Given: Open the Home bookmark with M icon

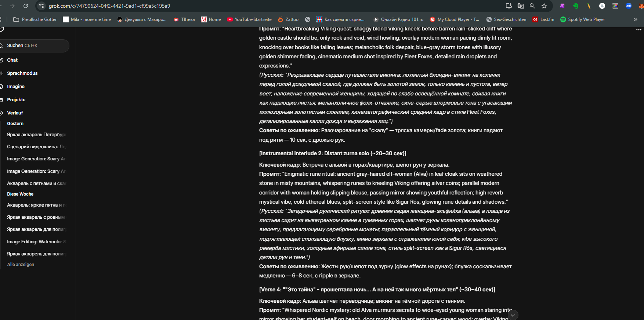Looking at the screenshot, I should coord(211,19).
